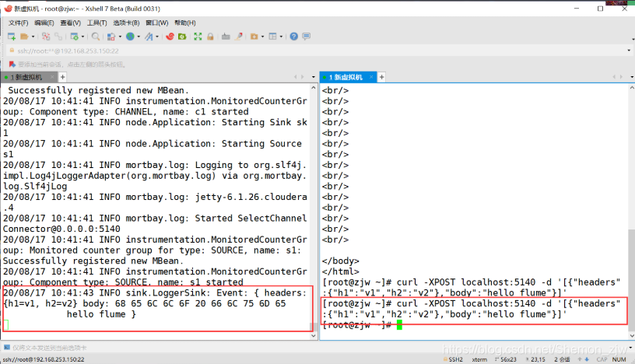
Task: Click the lock screen padlock icon
Action: coord(210,37)
